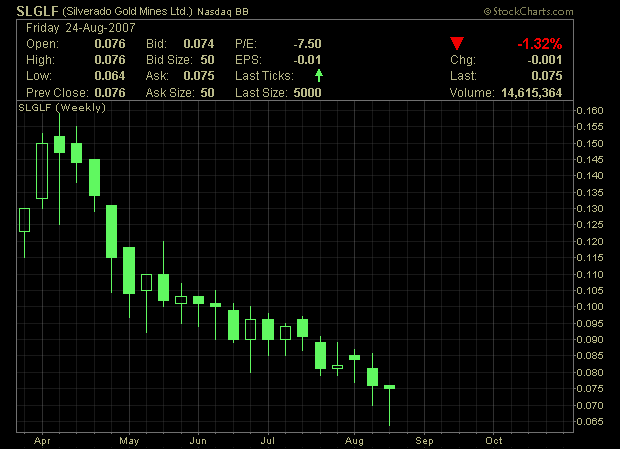Viewport: 620px width, 449px height.
Task: Click the tall hollow candlestick at the Apr gridline
Action: pyautogui.click(x=42, y=171)
